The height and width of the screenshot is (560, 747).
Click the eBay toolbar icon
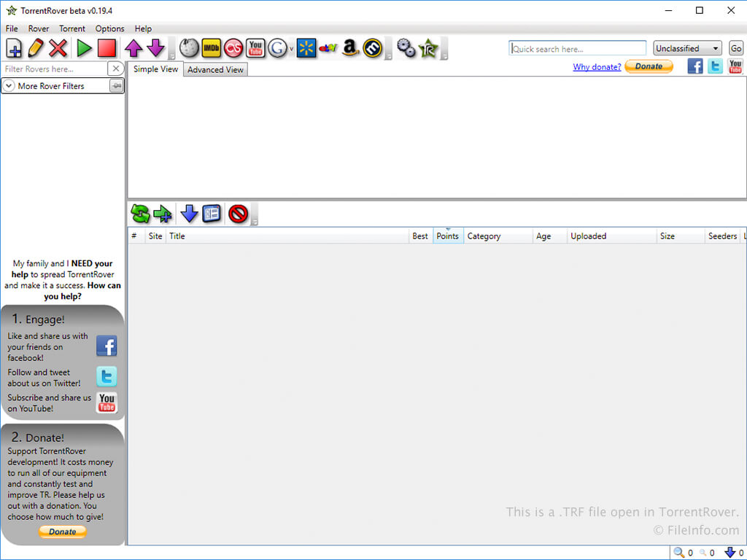pos(328,48)
